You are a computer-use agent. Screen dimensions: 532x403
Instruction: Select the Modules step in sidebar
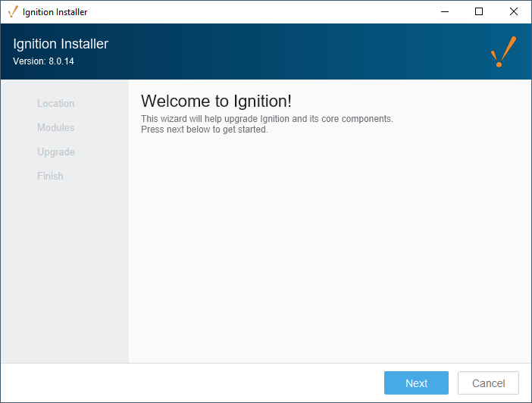(x=55, y=127)
